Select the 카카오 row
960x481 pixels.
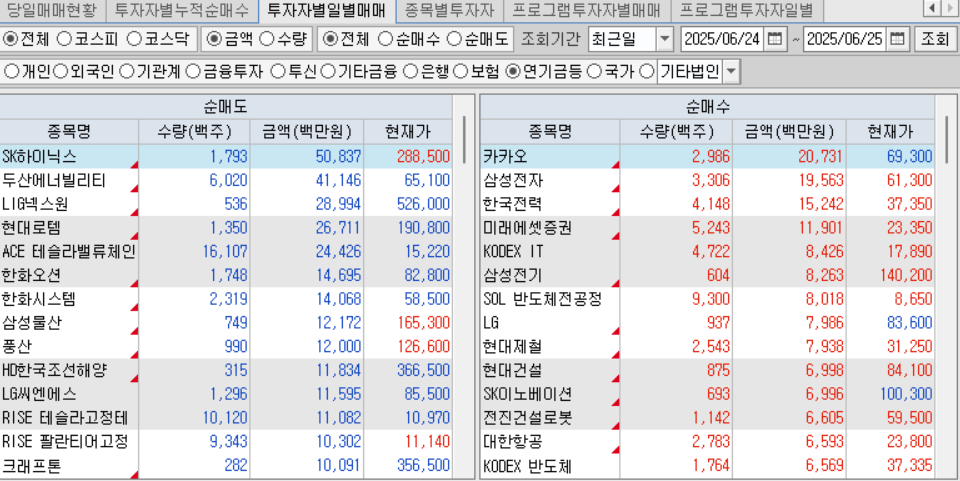(x=708, y=156)
